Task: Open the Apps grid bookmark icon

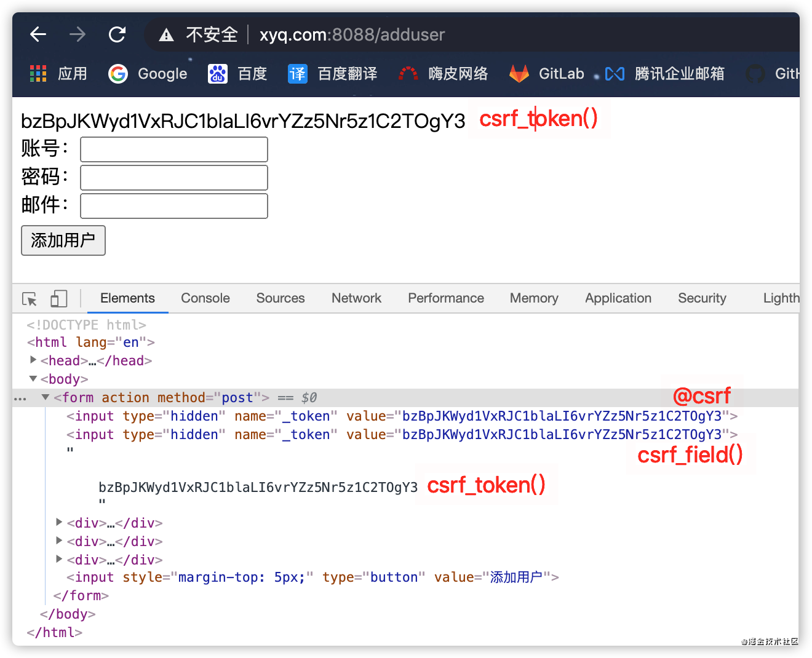Action: pos(38,74)
